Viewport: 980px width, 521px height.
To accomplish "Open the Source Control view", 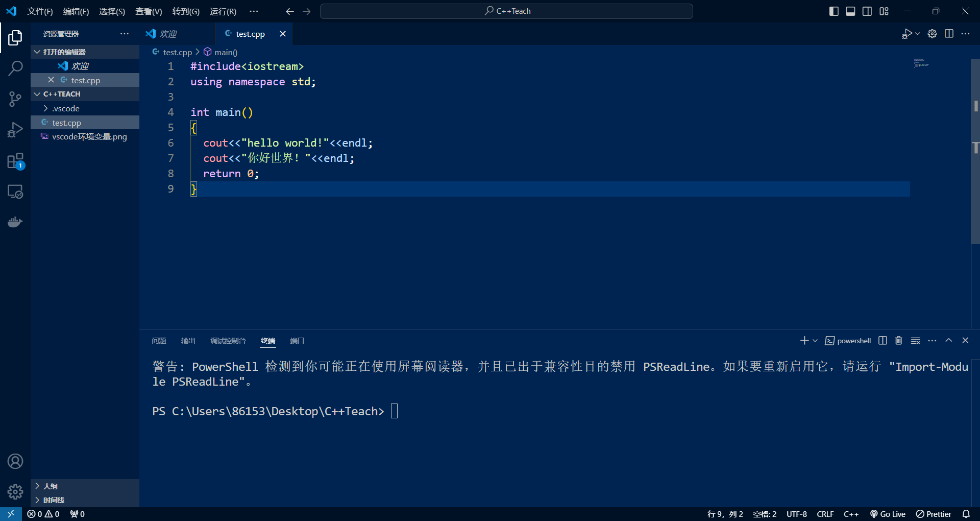I will pyautogui.click(x=15, y=99).
